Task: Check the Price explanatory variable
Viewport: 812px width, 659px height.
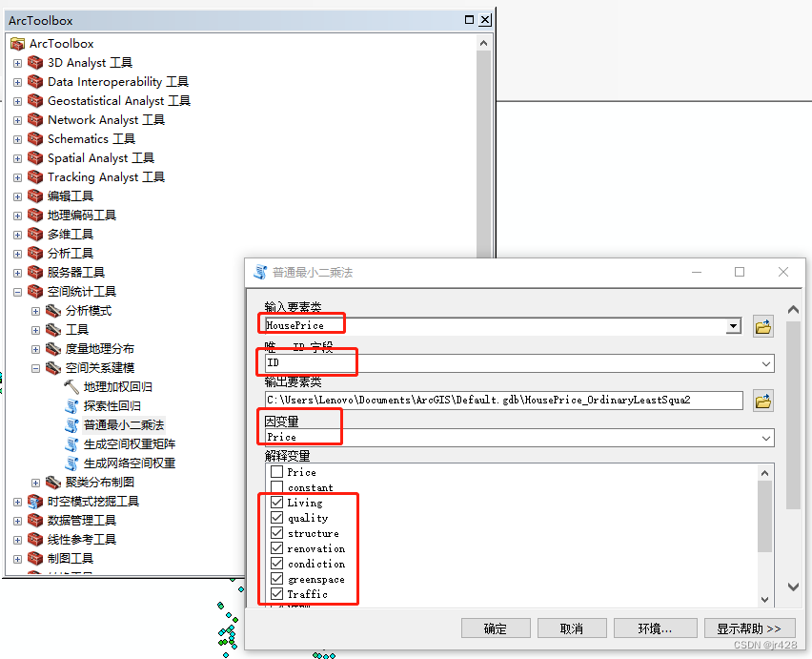Action: pos(277,472)
